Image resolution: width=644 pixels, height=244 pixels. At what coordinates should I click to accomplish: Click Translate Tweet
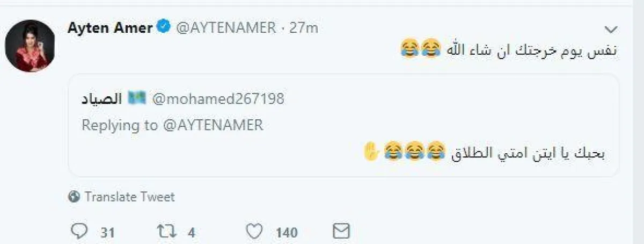point(129,197)
